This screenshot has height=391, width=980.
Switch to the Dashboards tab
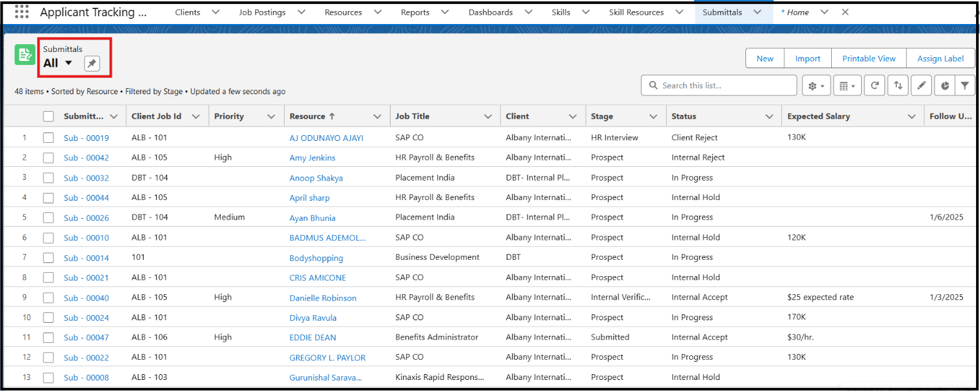tap(491, 12)
